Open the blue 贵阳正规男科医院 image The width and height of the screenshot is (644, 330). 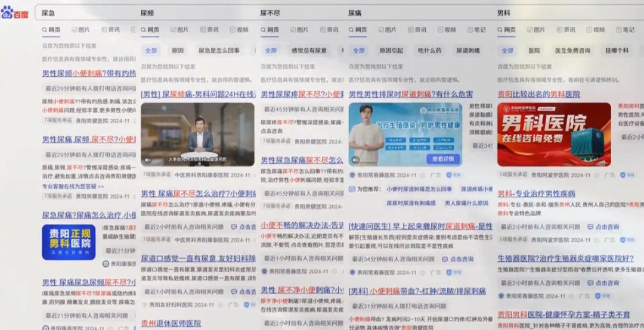tap(69, 242)
